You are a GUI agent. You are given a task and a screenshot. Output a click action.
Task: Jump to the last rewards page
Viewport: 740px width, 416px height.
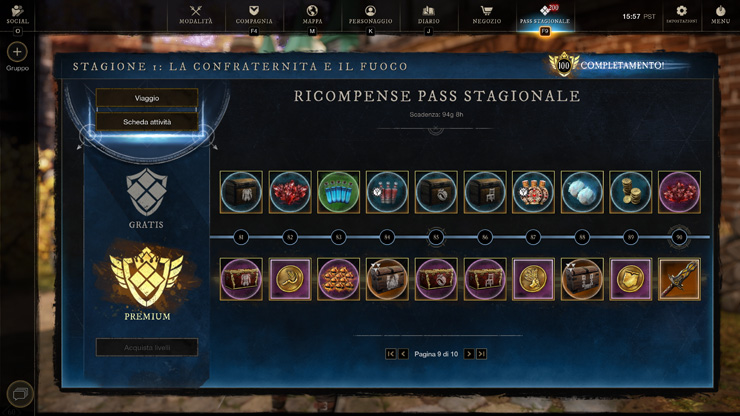coord(481,354)
